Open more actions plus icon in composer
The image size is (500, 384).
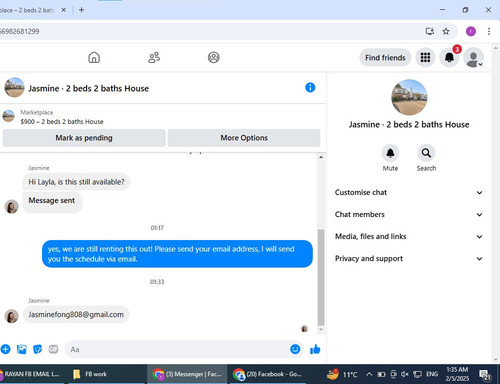5,349
